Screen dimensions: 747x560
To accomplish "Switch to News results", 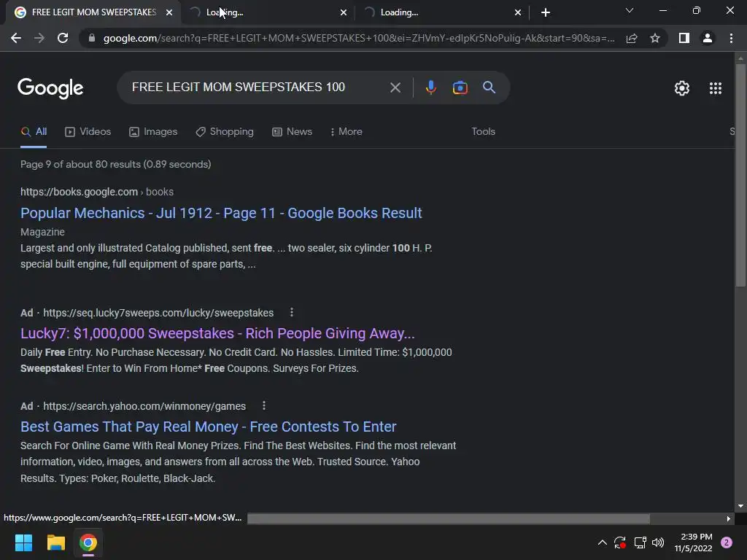I will tap(292, 131).
